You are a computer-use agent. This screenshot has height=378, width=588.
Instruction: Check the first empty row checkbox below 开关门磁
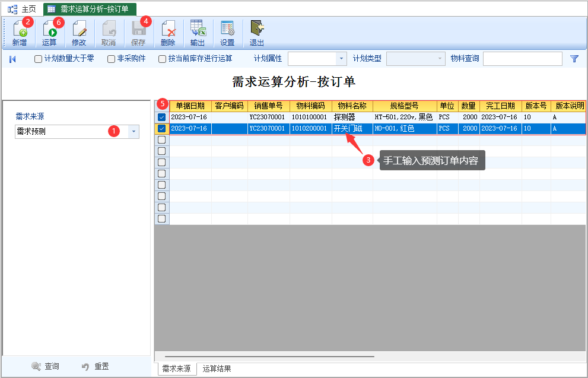tap(161, 140)
